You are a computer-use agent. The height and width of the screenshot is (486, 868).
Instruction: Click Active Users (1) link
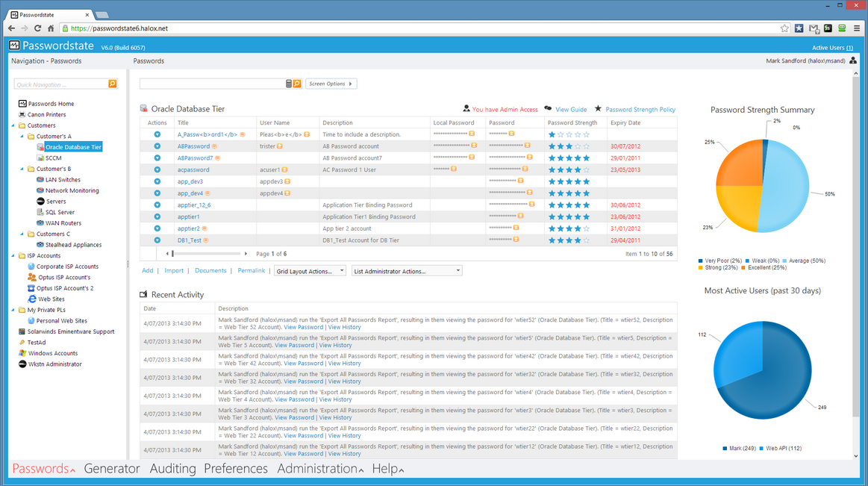point(832,48)
